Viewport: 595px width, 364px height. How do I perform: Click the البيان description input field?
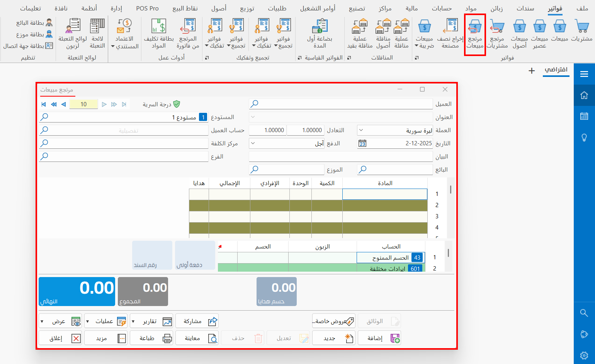(x=340, y=156)
